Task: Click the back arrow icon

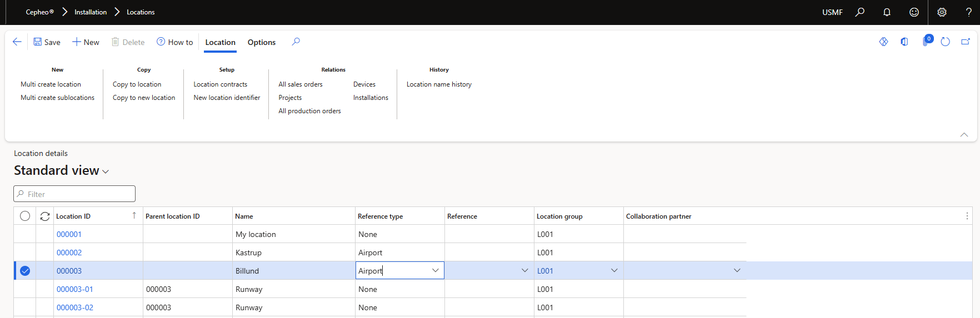Action: [x=17, y=42]
